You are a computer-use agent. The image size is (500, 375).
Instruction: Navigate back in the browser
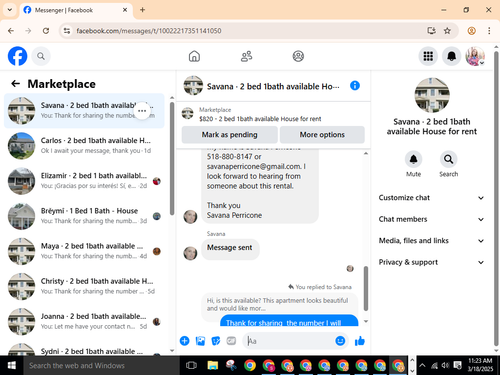pyautogui.click(x=11, y=31)
